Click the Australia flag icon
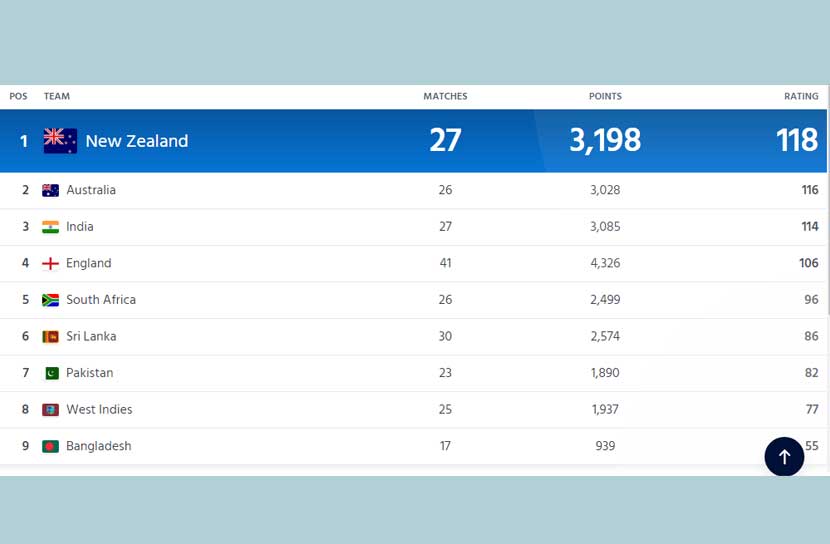This screenshot has height=544, width=830. coord(50,190)
